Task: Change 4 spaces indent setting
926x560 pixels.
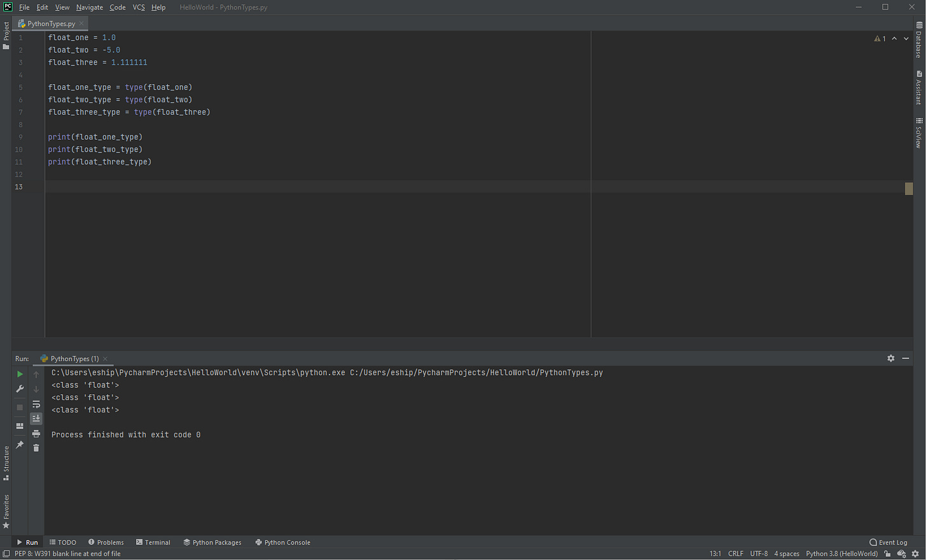Action: click(787, 554)
